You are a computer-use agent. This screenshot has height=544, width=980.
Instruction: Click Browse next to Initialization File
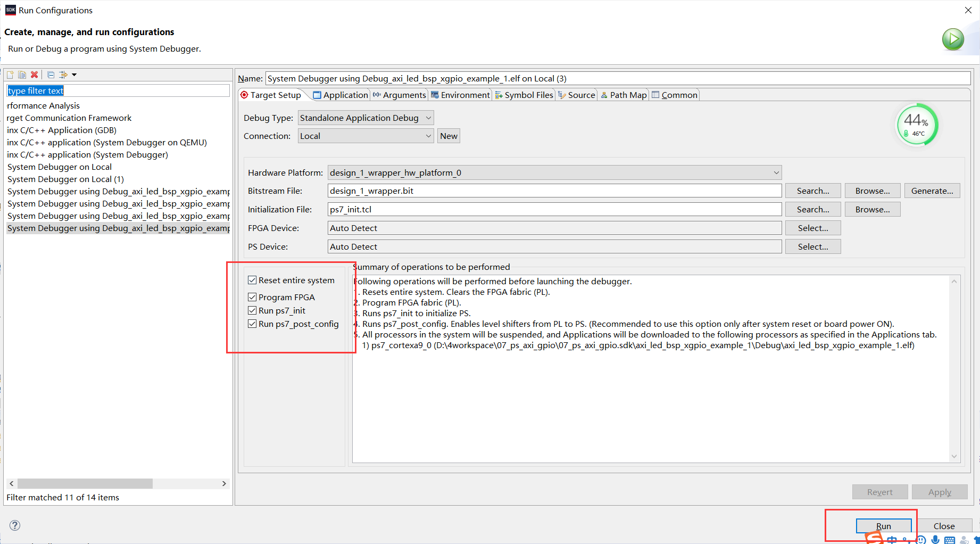click(873, 209)
